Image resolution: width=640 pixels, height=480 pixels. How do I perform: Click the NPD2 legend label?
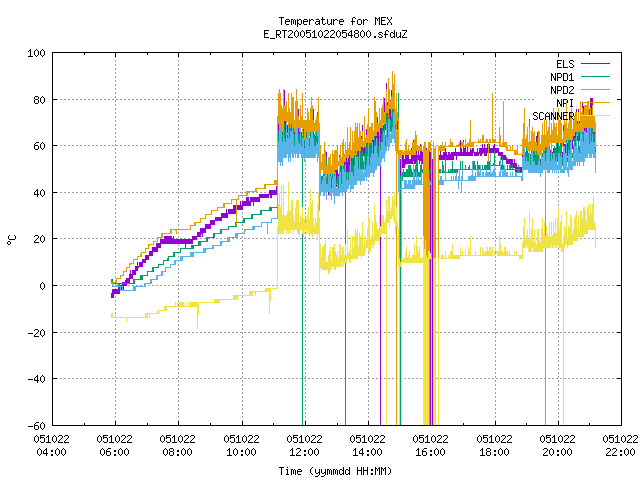[x=562, y=90]
